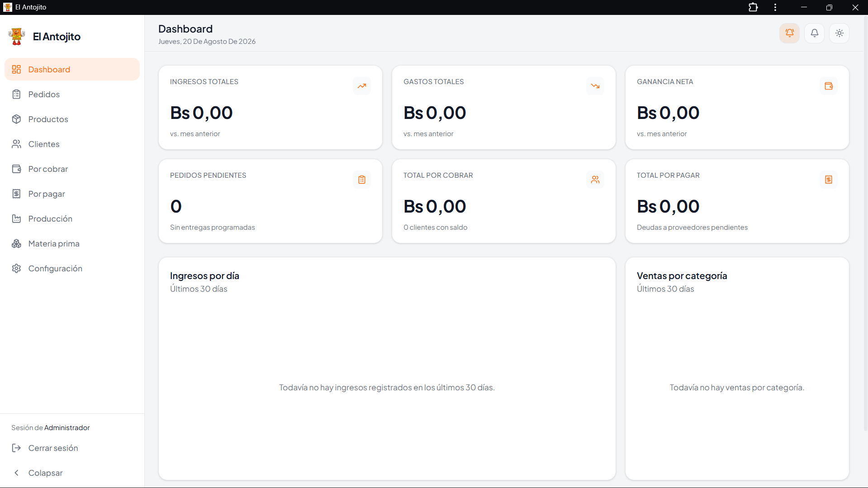The height and width of the screenshot is (488, 868).
Task: Click 'vs. mes anterior' under Gastos Totales
Action: tap(428, 133)
